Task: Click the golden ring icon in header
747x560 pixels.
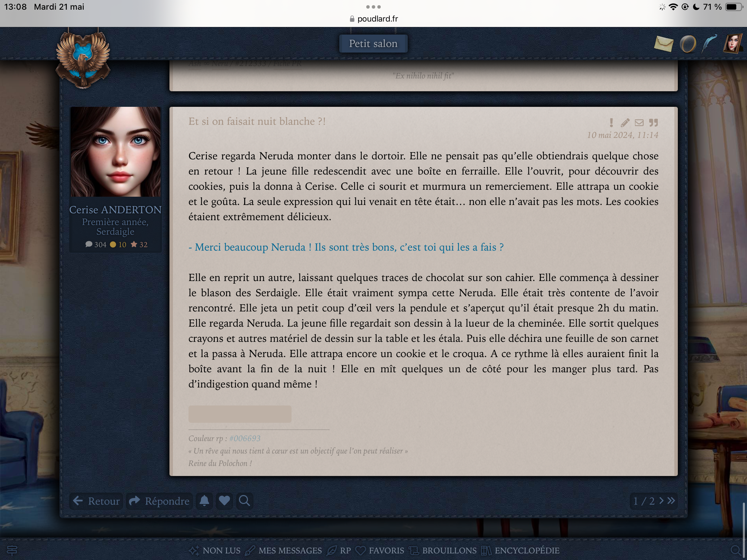Action: 688,44
